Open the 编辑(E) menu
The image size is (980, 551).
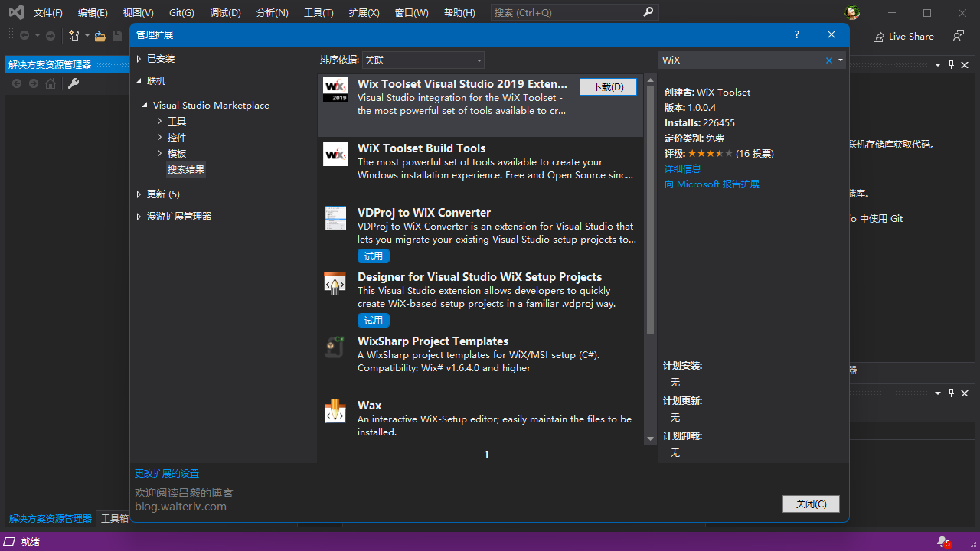pos(93,13)
